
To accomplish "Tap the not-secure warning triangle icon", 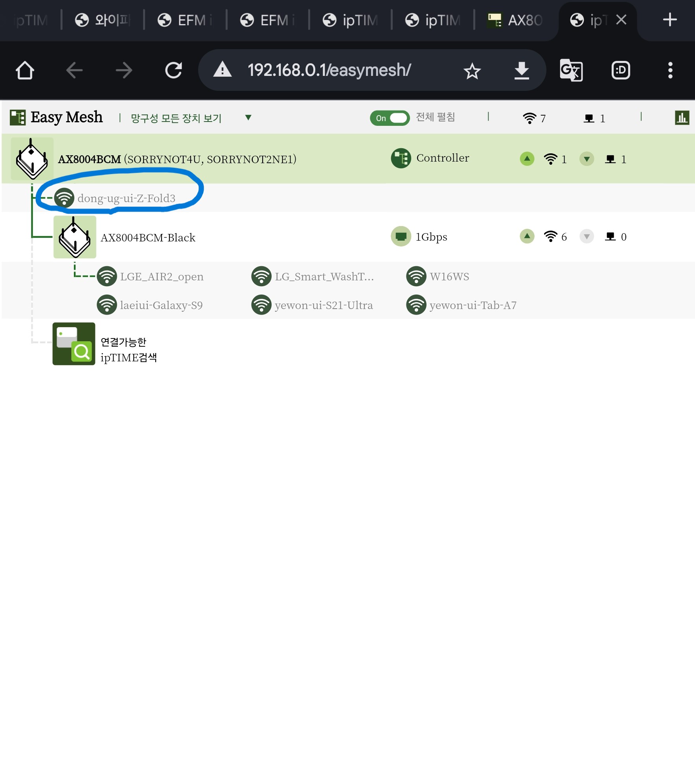I will 222,70.
